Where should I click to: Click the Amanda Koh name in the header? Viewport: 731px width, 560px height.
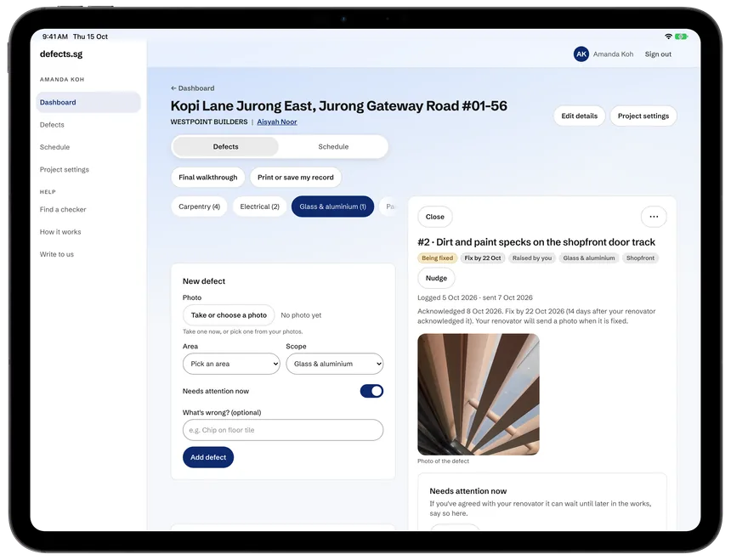coord(613,54)
